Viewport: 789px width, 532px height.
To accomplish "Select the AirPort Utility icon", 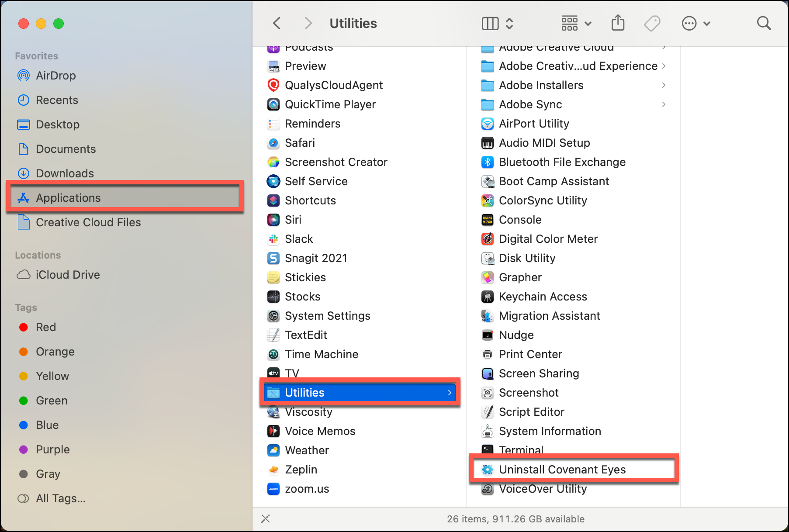I will [x=488, y=124].
